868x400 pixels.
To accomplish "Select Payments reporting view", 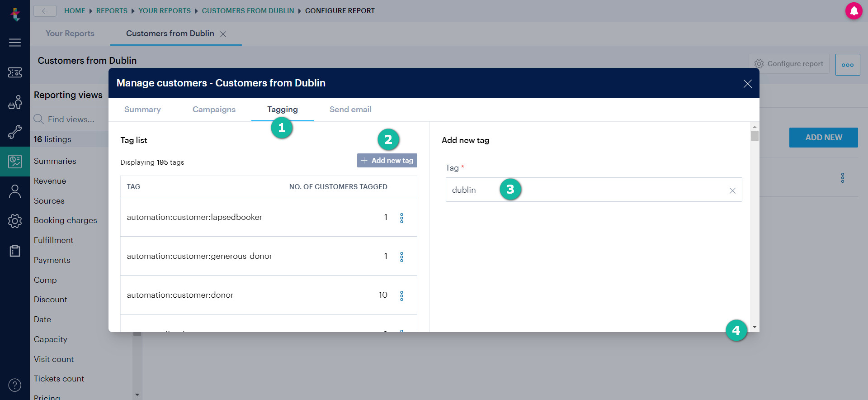I will 52,260.
